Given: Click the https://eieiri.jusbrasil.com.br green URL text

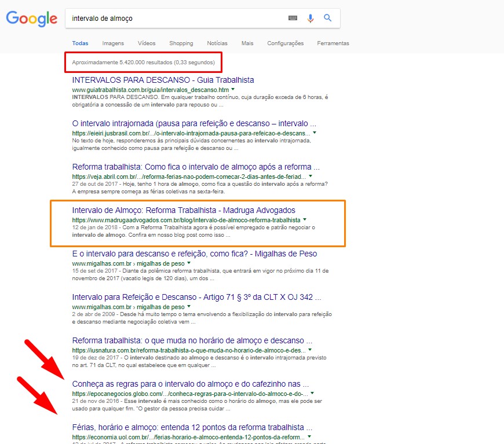Looking at the screenshot, I should (x=191, y=133).
